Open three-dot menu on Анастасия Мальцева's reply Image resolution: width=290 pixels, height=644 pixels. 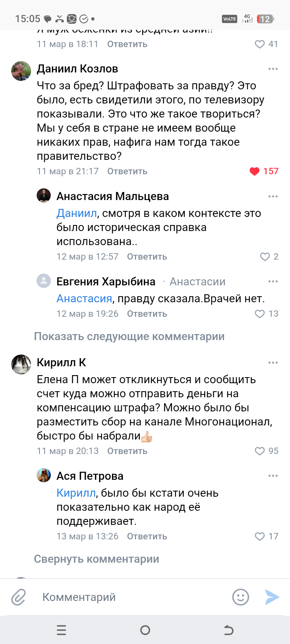[x=273, y=196]
